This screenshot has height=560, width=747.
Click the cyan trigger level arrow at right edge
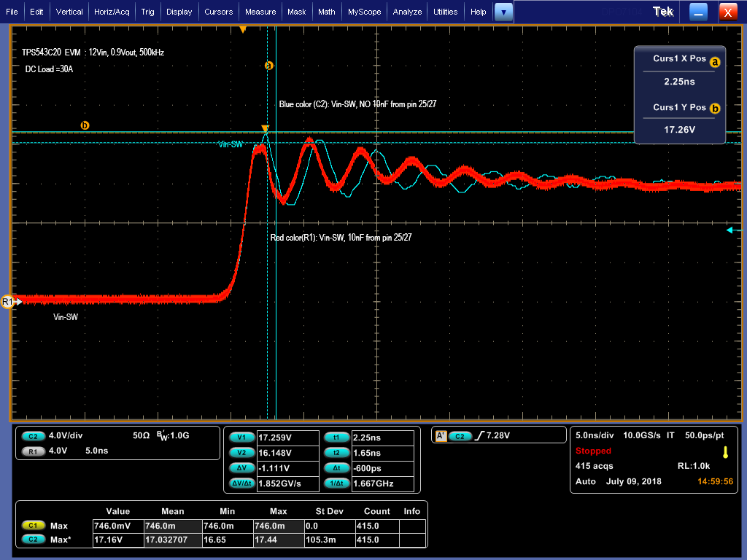click(x=734, y=230)
